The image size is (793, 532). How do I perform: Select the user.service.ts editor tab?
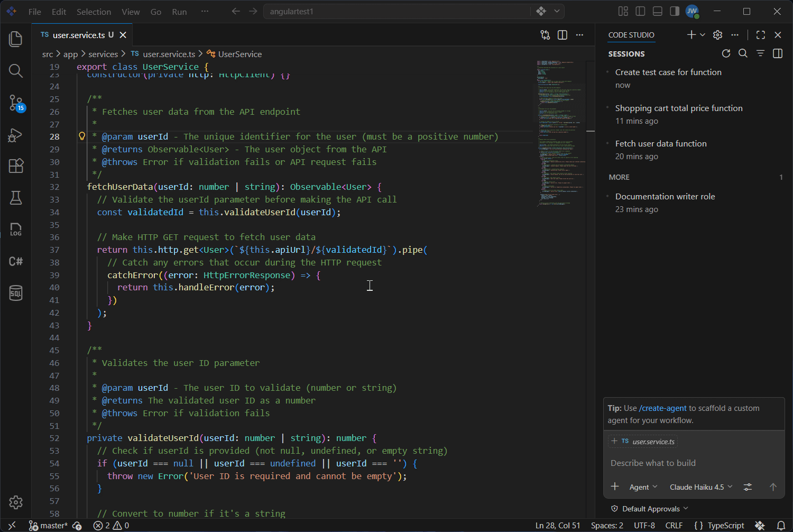[x=82, y=35]
